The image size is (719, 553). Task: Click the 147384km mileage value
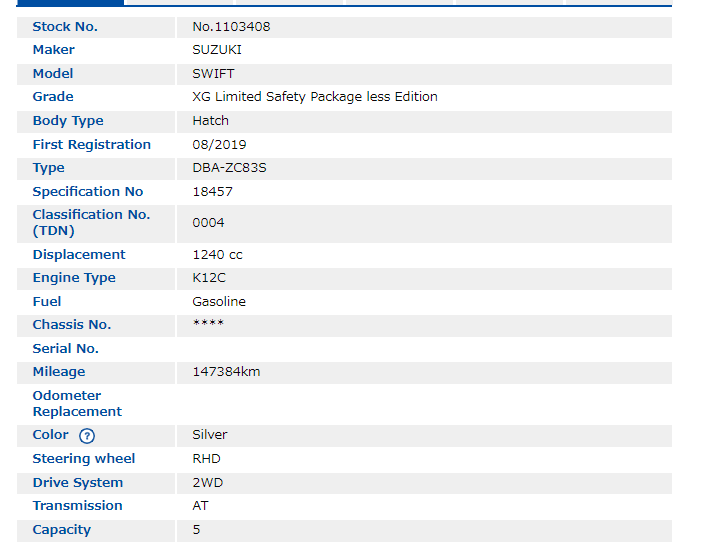226,372
